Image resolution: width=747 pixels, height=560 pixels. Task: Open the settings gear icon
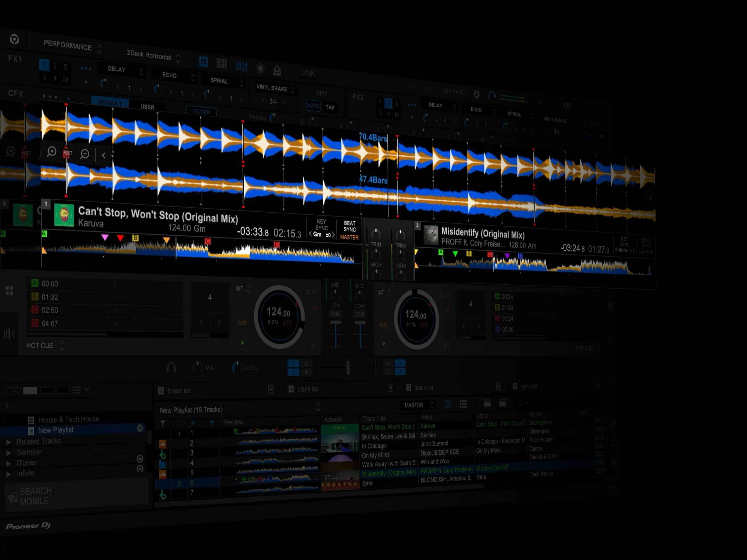point(476,94)
